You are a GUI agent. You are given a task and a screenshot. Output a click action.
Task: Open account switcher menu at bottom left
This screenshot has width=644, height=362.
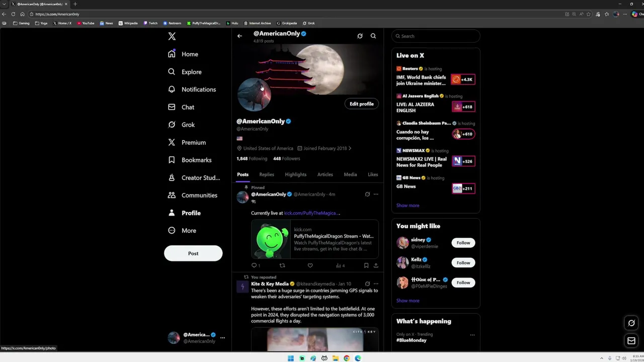click(196, 338)
